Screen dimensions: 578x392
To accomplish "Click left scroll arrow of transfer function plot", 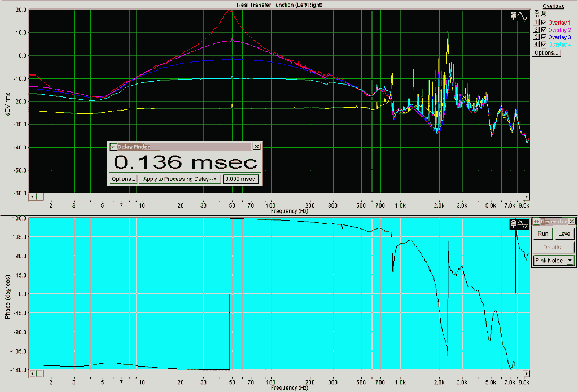I will 32,197.
